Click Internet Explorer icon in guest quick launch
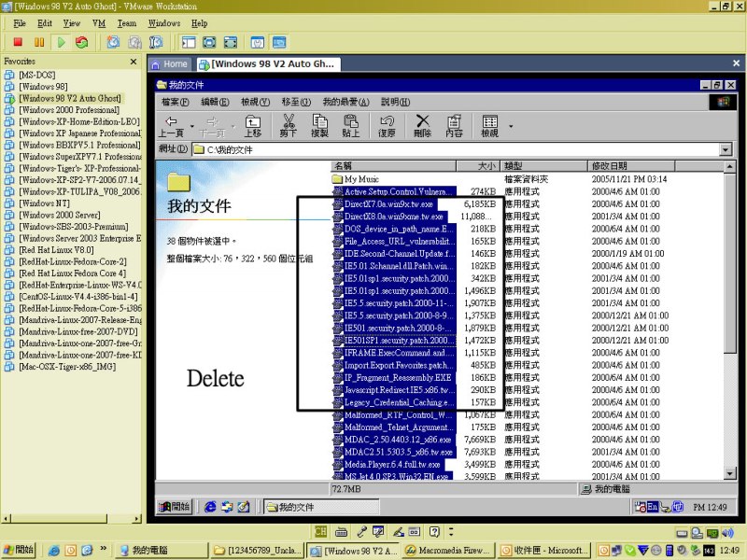Viewport: 747px width, 560px height. point(210,507)
